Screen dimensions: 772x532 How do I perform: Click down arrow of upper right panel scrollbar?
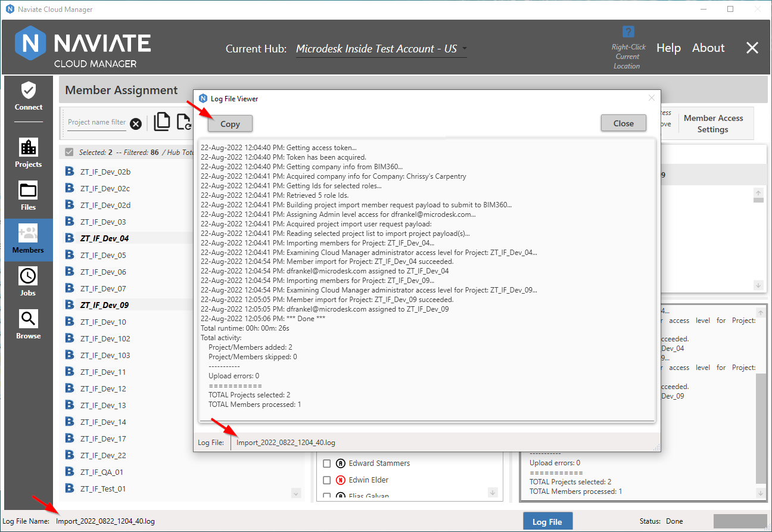(758, 285)
